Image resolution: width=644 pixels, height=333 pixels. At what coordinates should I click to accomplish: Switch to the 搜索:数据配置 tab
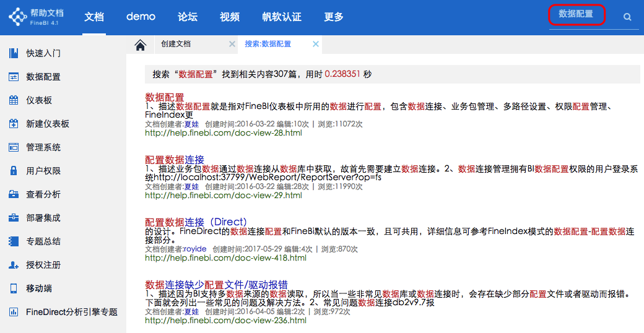[268, 44]
